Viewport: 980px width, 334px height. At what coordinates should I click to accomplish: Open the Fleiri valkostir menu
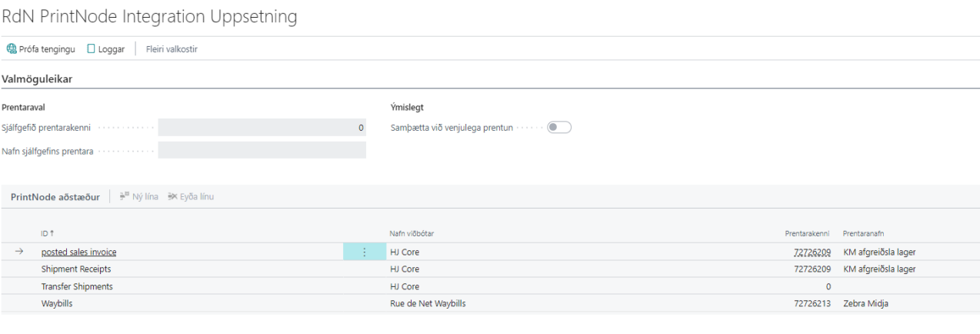172,49
